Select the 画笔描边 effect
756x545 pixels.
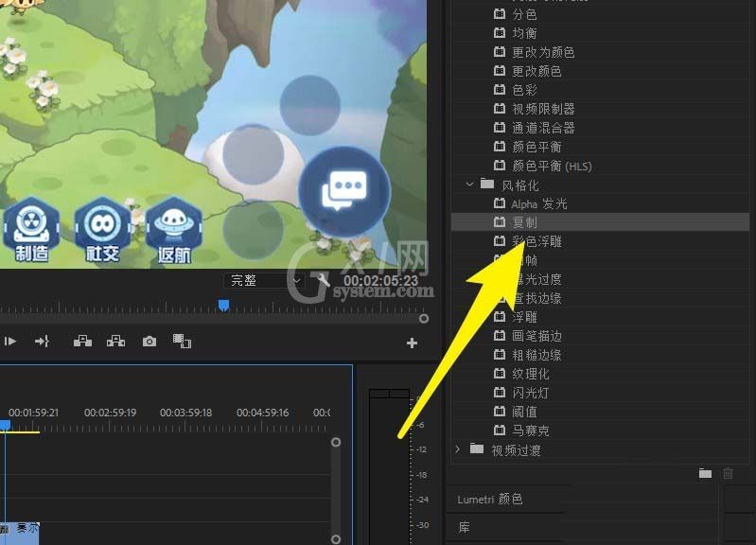(537, 336)
